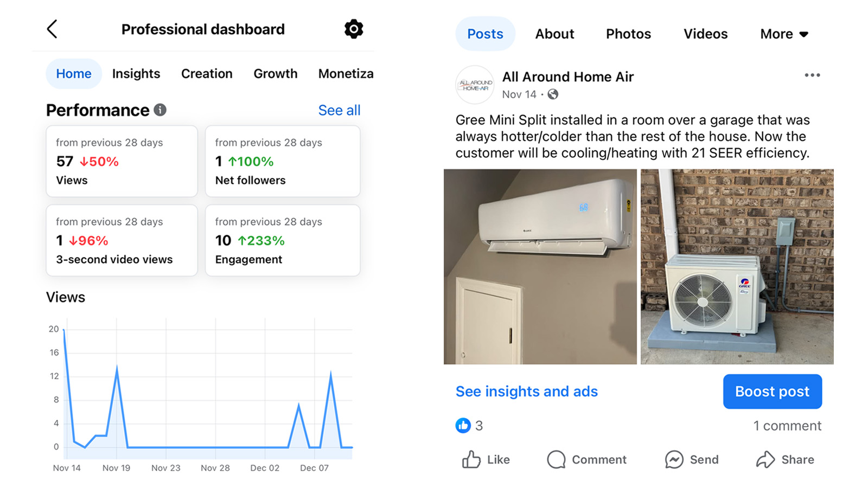868x488 pixels.
Task: Like the post with thumbs-up button
Action: (x=486, y=460)
